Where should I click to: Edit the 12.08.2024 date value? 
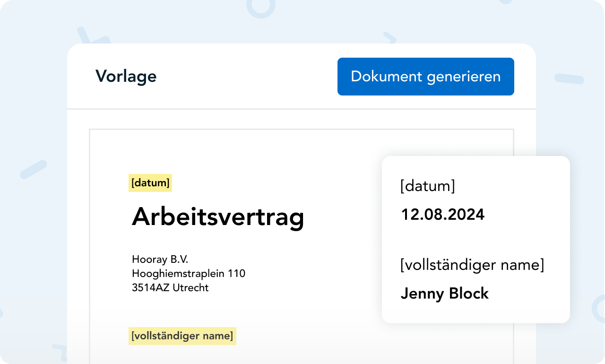(x=443, y=215)
